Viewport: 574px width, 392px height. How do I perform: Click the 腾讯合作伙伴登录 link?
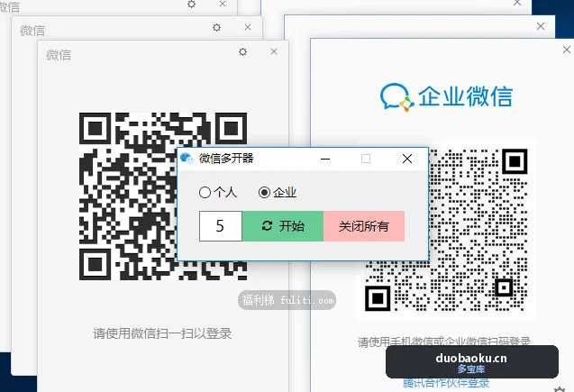(446, 383)
